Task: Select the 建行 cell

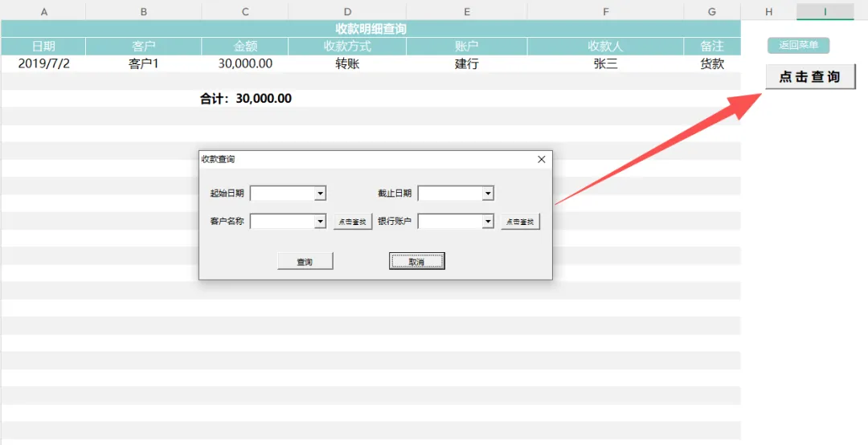Action: pos(467,63)
